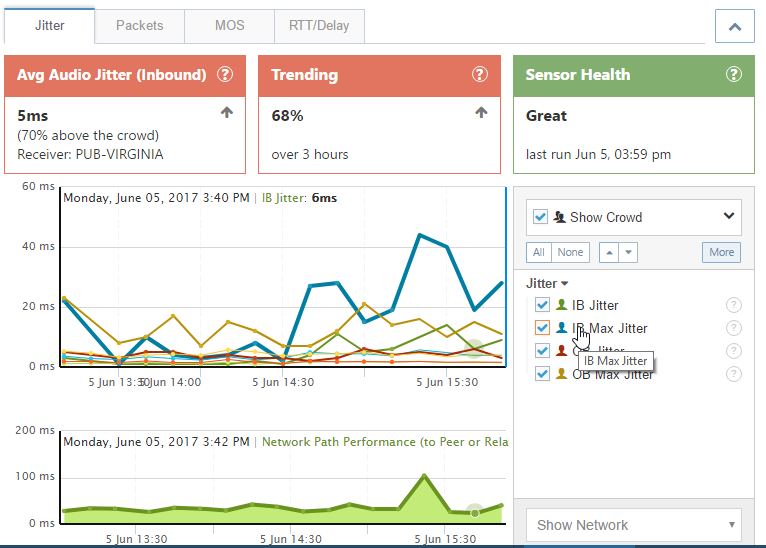Click the Trending card help icon
The image size is (766, 548).
click(479, 75)
